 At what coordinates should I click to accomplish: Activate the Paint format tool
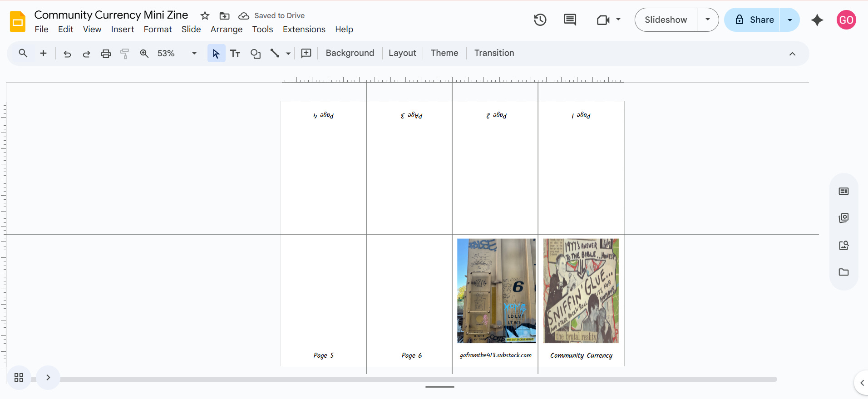coord(125,54)
